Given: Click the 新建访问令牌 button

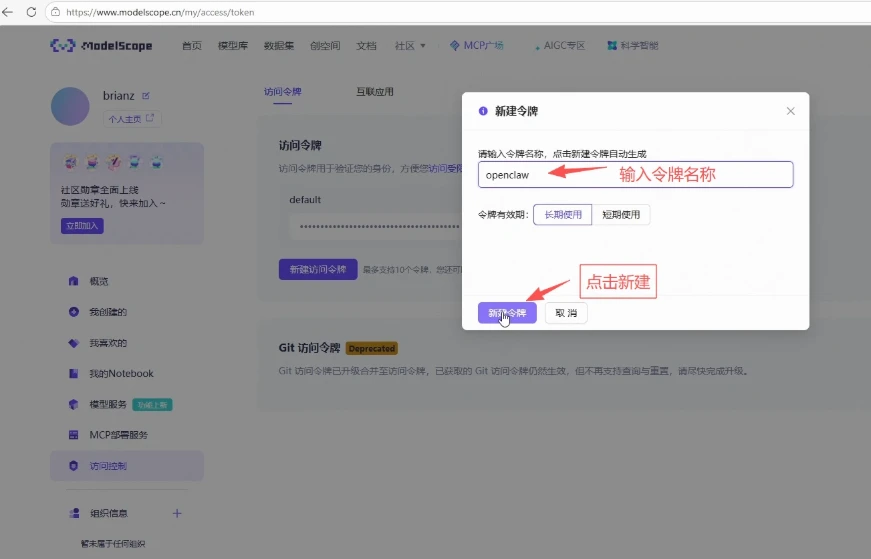Looking at the screenshot, I should (318, 269).
